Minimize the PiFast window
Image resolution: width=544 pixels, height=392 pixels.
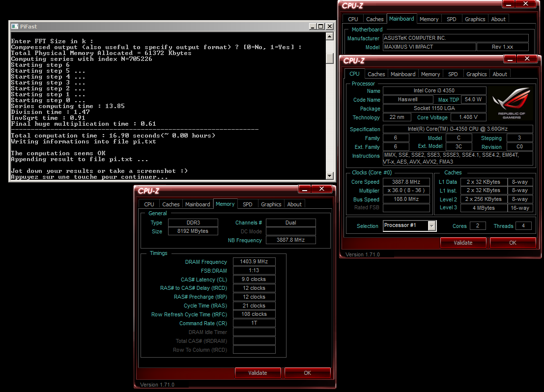(312, 27)
